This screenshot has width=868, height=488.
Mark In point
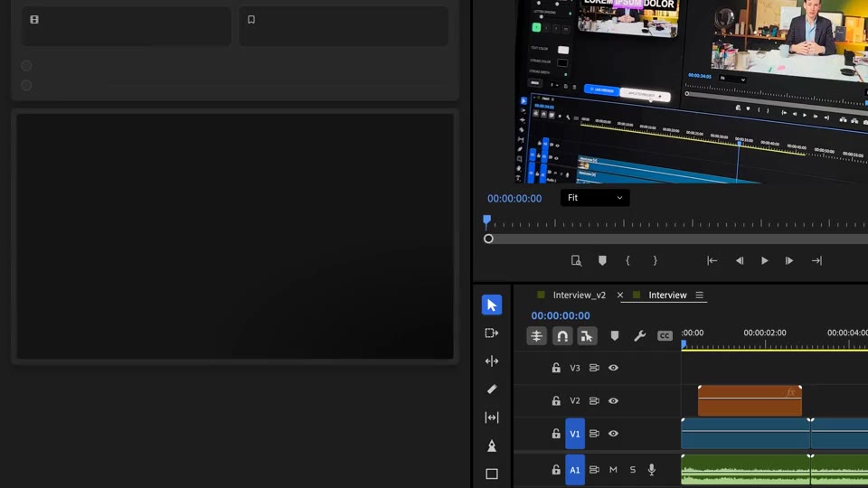(x=627, y=260)
